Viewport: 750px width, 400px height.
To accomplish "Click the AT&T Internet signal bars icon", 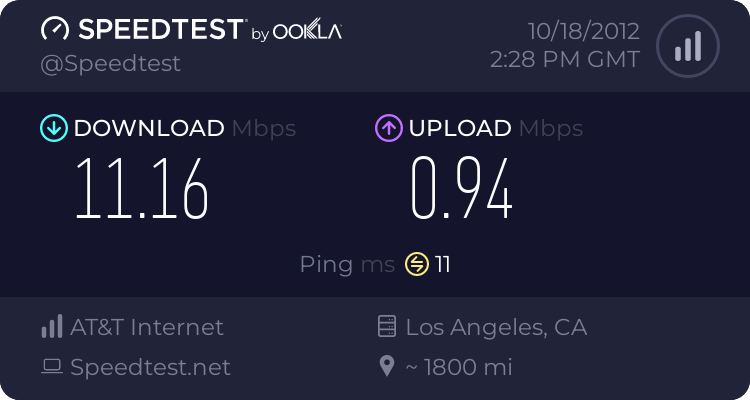I will pos(52,327).
